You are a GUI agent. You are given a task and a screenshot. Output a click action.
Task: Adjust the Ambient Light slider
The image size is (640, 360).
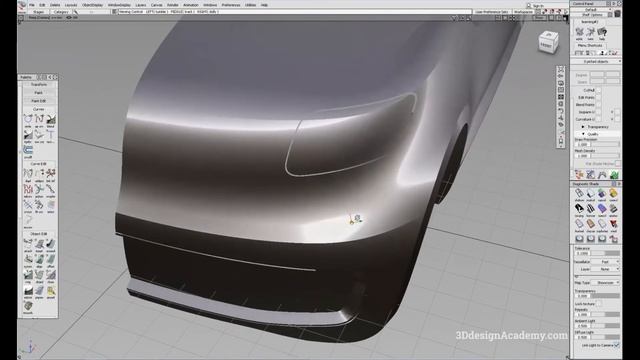605,326
